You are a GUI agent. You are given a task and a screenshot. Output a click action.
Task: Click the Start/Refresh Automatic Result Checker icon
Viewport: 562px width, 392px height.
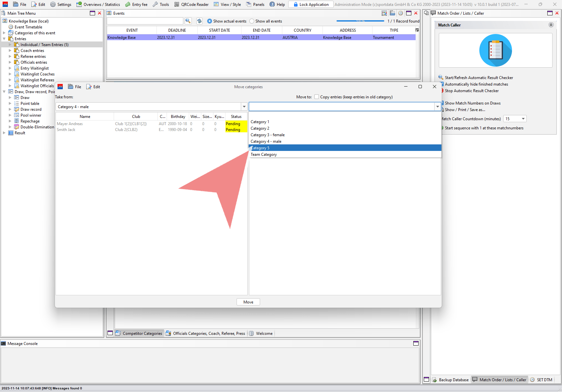pyautogui.click(x=441, y=77)
